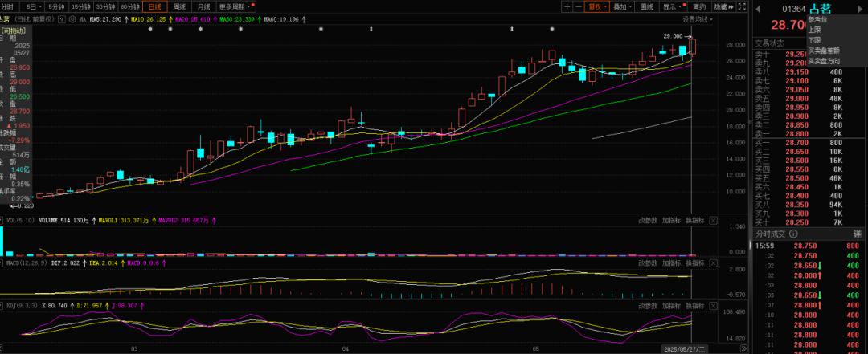
Task: Click 换指标 in the MACD panel
Action: 694,263
